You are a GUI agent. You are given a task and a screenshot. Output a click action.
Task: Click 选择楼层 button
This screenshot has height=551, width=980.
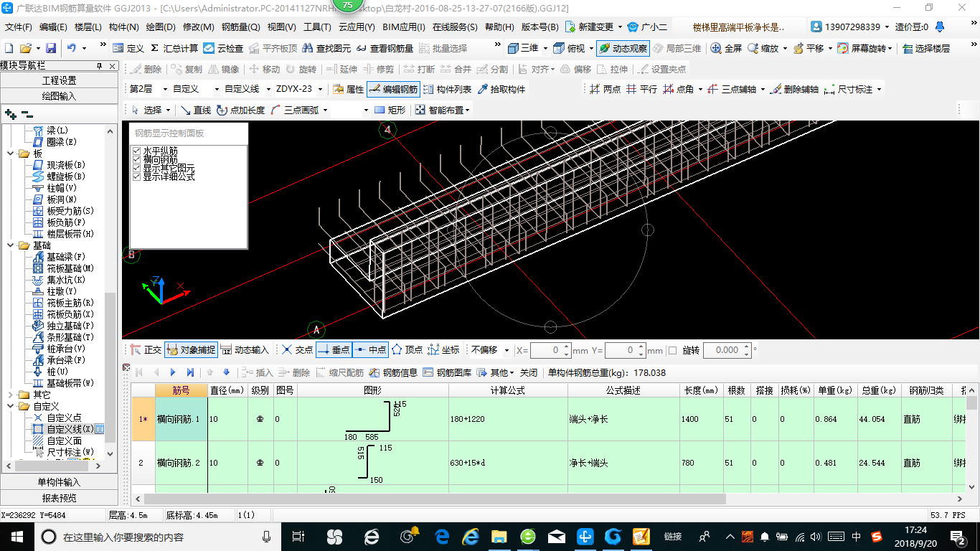tap(926, 48)
